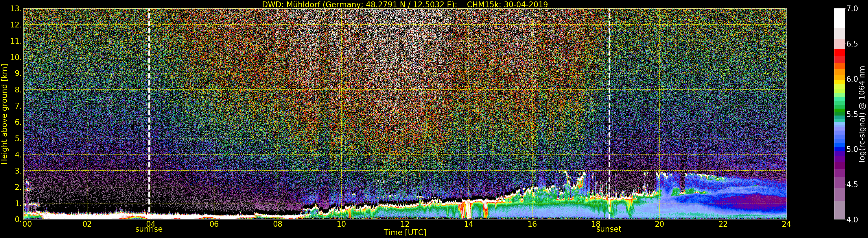The image size is (868, 238).
Task: Click the height axis tick "13."
Action: coord(16,9)
